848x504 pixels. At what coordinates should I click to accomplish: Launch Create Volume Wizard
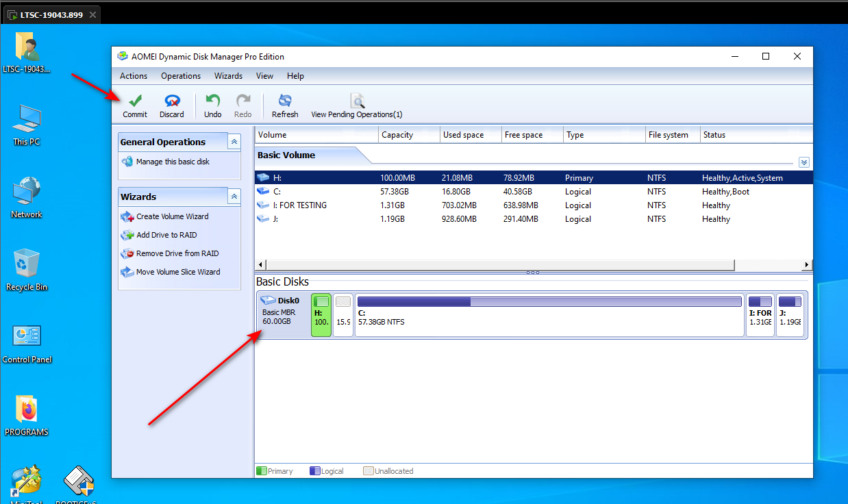point(172,216)
